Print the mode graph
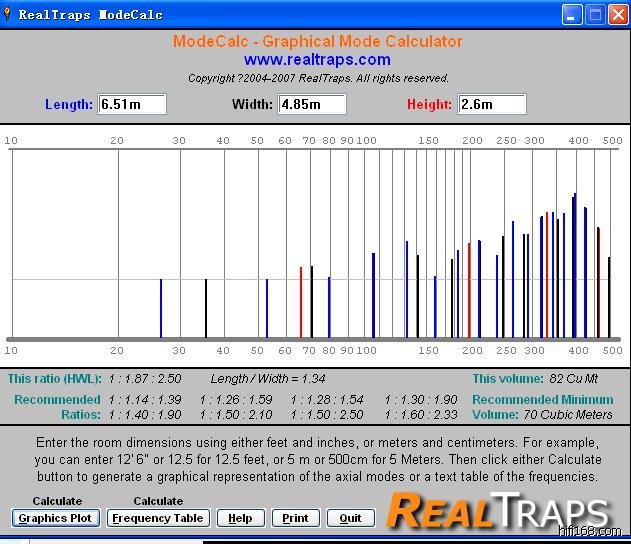This screenshot has width=631, height=544. pos(295,518)
